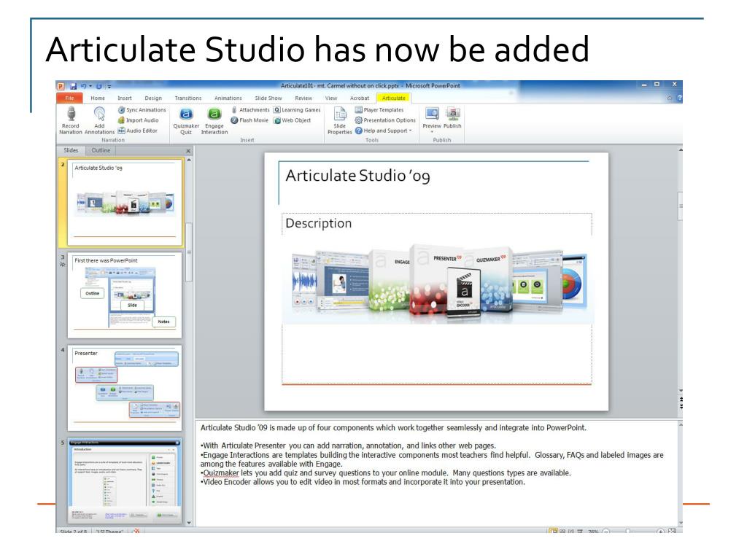This screenshot has width=747, height=560.
Task: Open the Animations tab
Action: coord(228,98)
